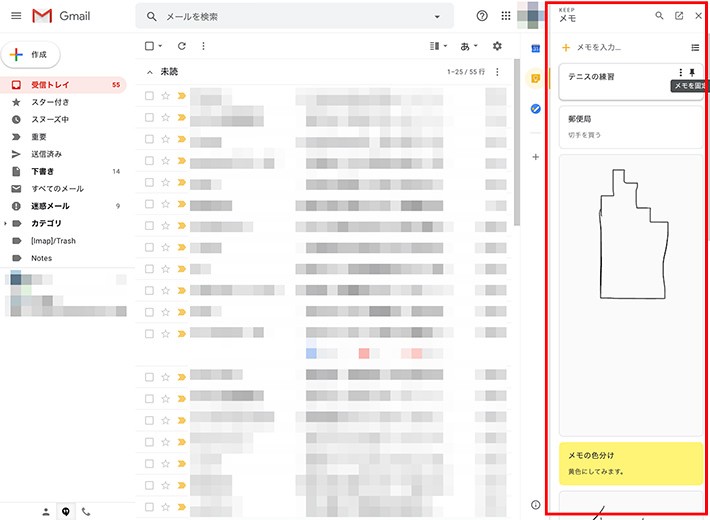Viewport: 710px width, 520px height.
Task: Open the Notes label
Action: coord(63,258)
